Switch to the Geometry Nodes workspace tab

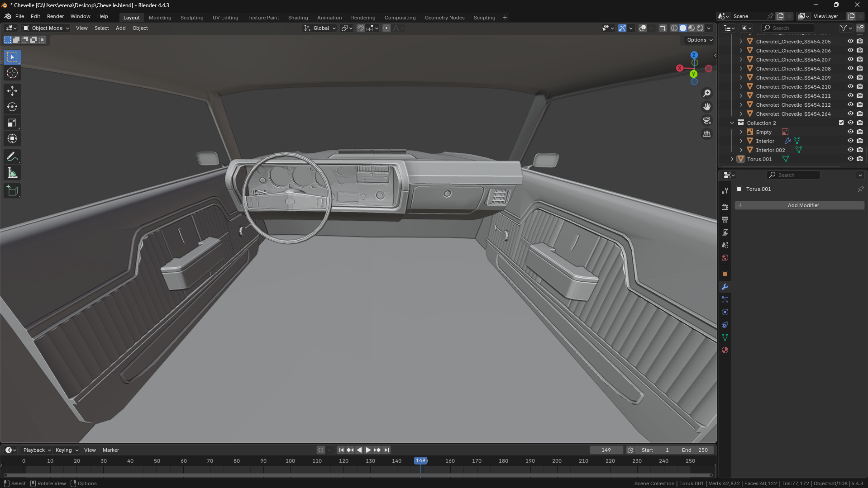pyautogui.click(x=444, y=18)
